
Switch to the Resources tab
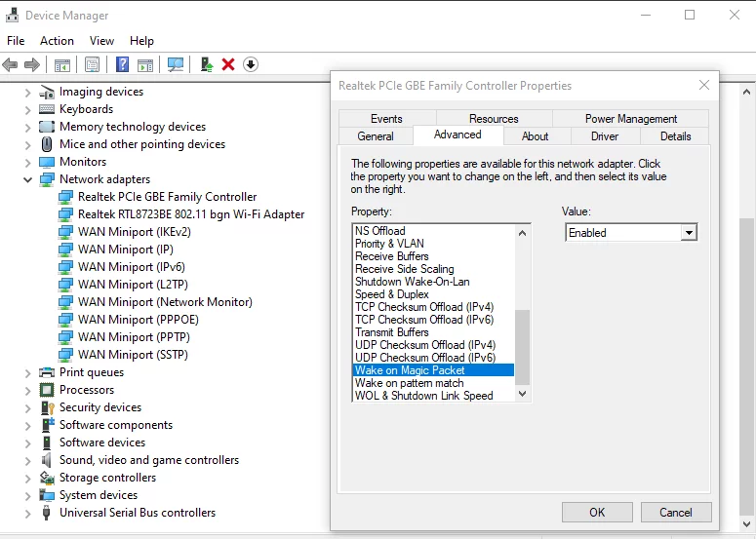click(x=494, y=119)
